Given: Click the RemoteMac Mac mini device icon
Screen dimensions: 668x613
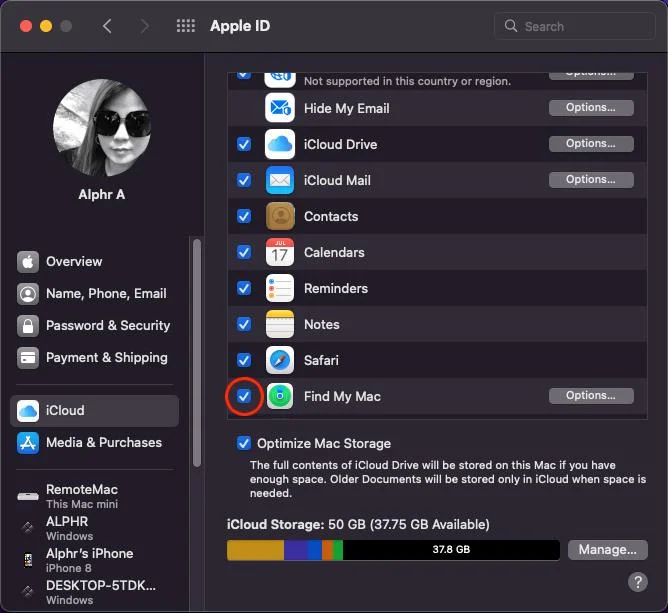Looking at the screenshot, I should pos(28,497).
